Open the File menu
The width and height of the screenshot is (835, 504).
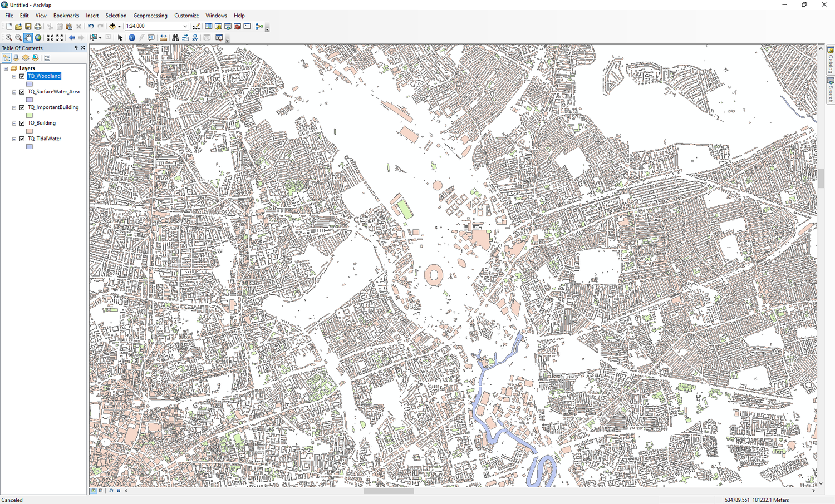click(x=9, y=16)
